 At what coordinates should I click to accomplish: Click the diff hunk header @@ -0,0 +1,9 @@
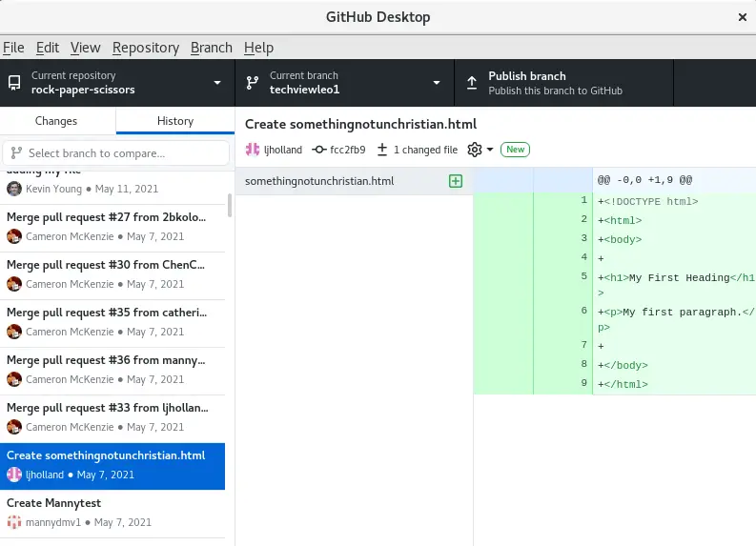(644, 180)
